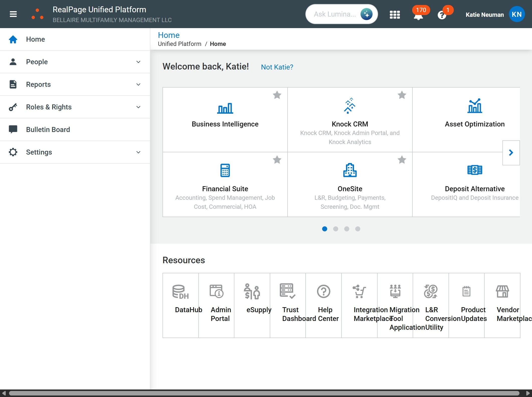This screenshot has width=532, height=397.
Task: Click the 'Not Katie?' link
Action: click(277, 67)
